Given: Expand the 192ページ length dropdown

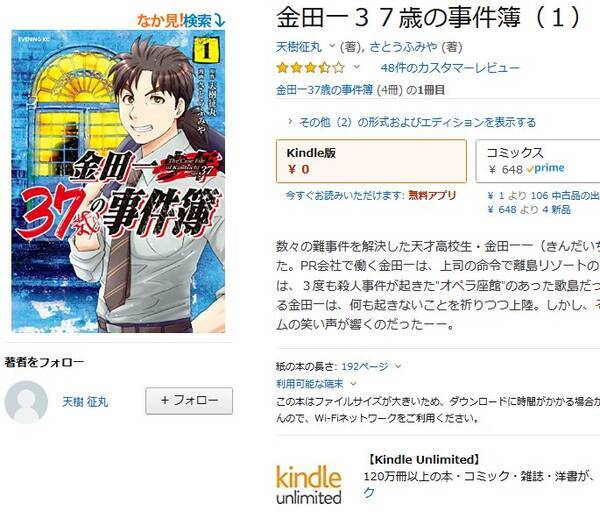Looking at the screenshot, I should (398, 366).
